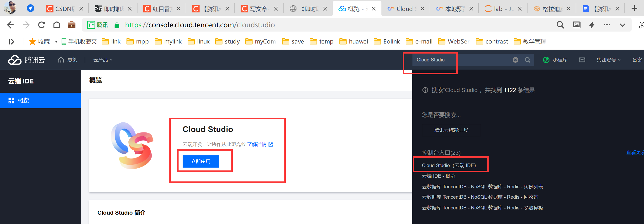Close the 概览 tab
The width and height of the screenshot is (644, 224).
pyautogui.click(x=374, y=9)
